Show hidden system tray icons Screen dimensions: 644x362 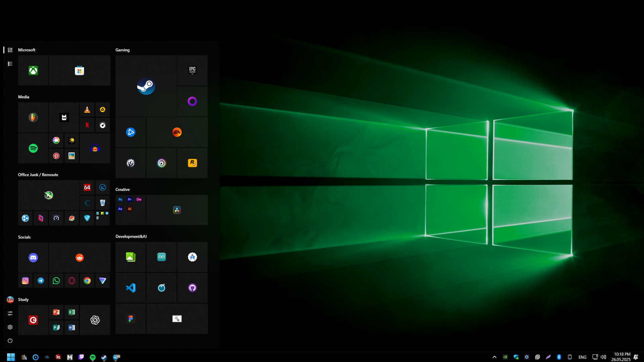tap(495, 357)
